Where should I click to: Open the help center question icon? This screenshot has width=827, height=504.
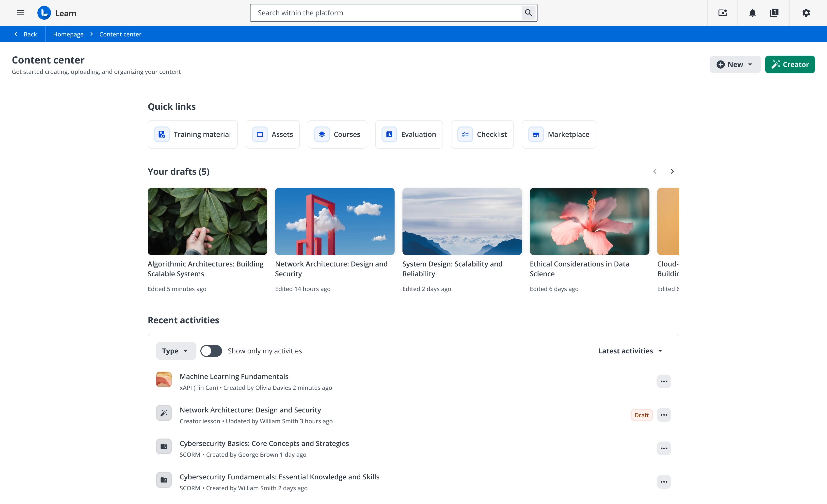point(774,13)
